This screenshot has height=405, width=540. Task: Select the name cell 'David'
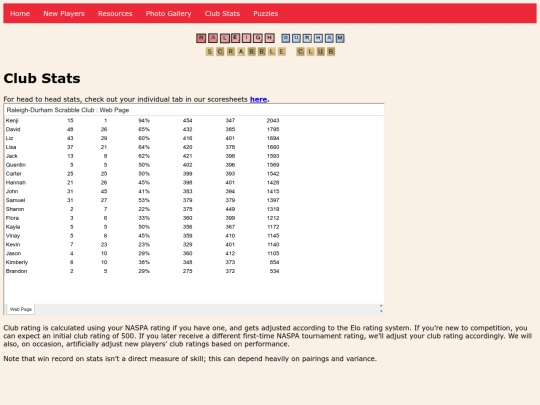[x=13, y=129]
